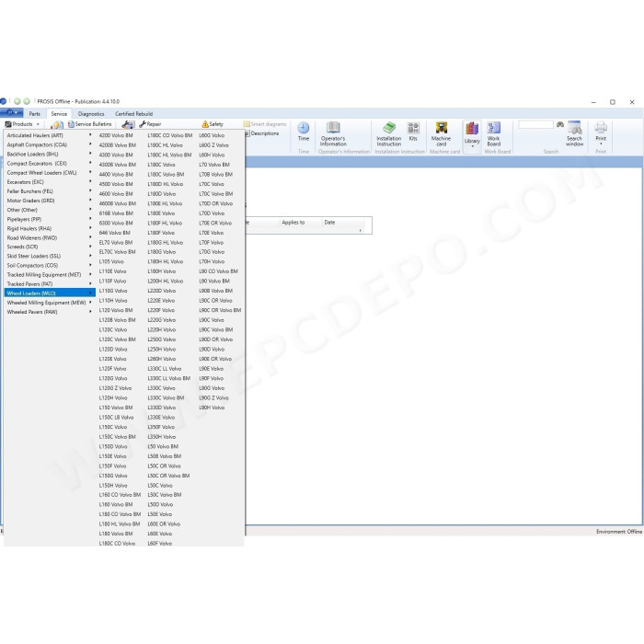
Task: Open the Print dropdown arrow
Action: point(601,144)
